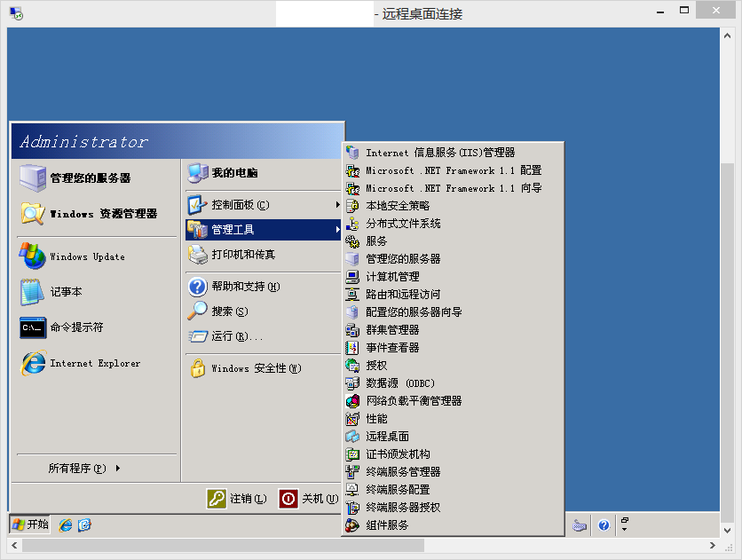Screen dimensions: 742x560
Task: Click the 关机(U) shutdown button
Action: pos(309,499)
